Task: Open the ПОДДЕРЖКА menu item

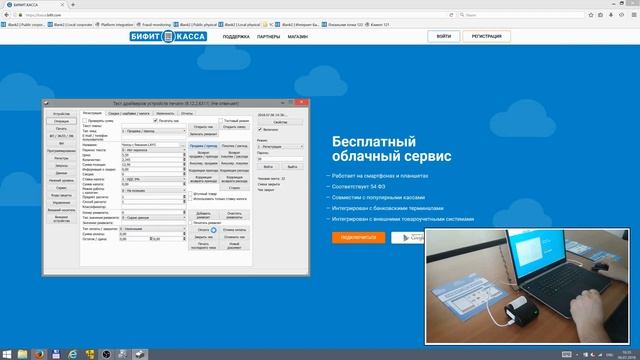Action: pyautogui.click(x=236, y=37)
